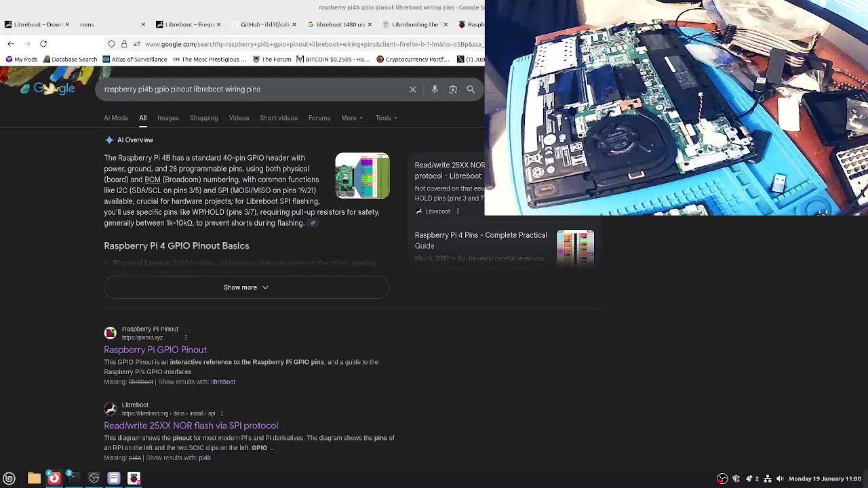Open the Raspberry Pi Imager taskbar window
This screenshot has width=868, height=488.
click(x=134, y=479)
